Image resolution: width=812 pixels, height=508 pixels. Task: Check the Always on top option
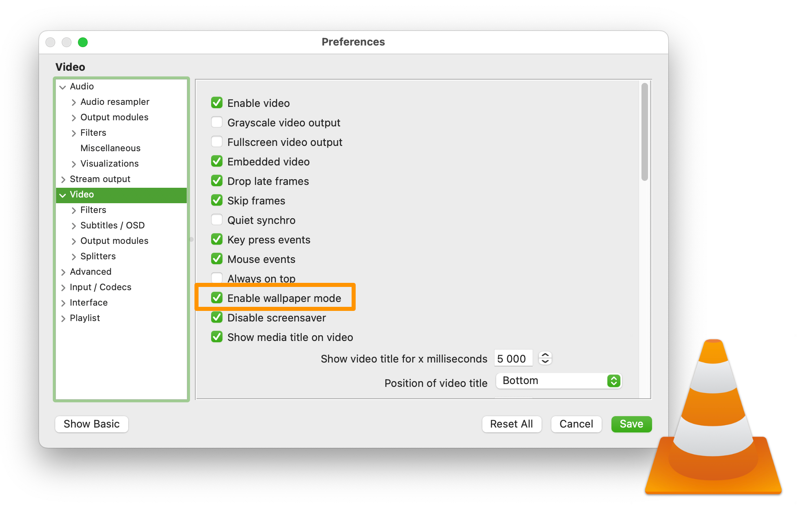pos(217,278)
